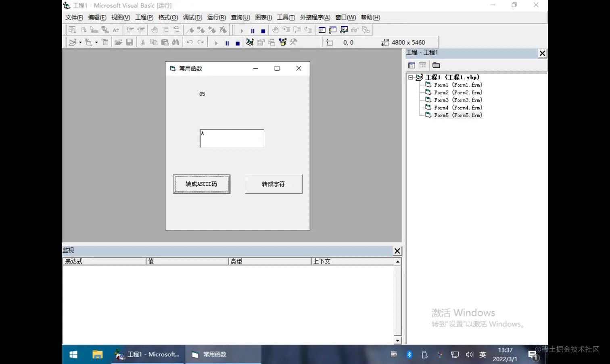Open the Windows Start menu
Image resolution: width=610 pixels, height=364 pixels.
pyautogui.click(x=73, y=354)
